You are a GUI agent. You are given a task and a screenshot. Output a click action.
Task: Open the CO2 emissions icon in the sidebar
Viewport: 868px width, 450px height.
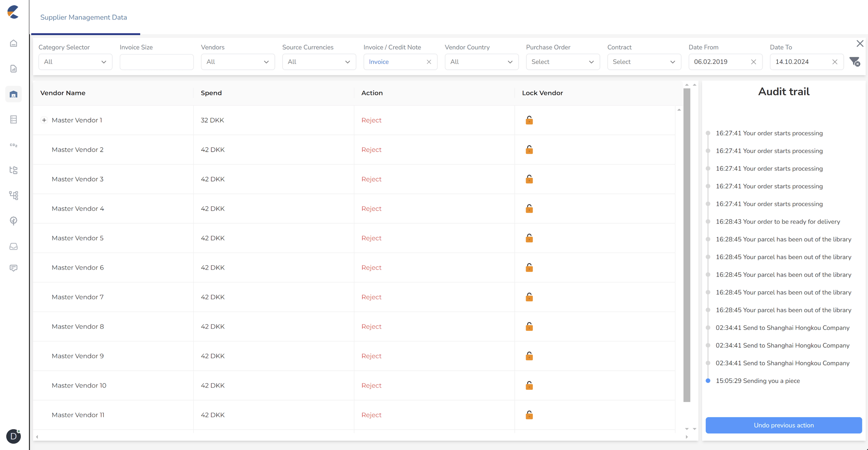pyautogui.click(x=13, y=145)
